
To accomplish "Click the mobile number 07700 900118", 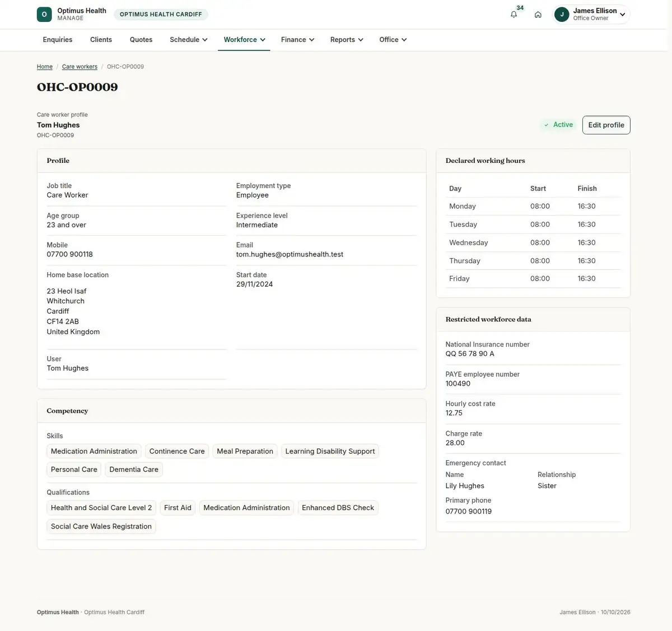I will (69, 254).
